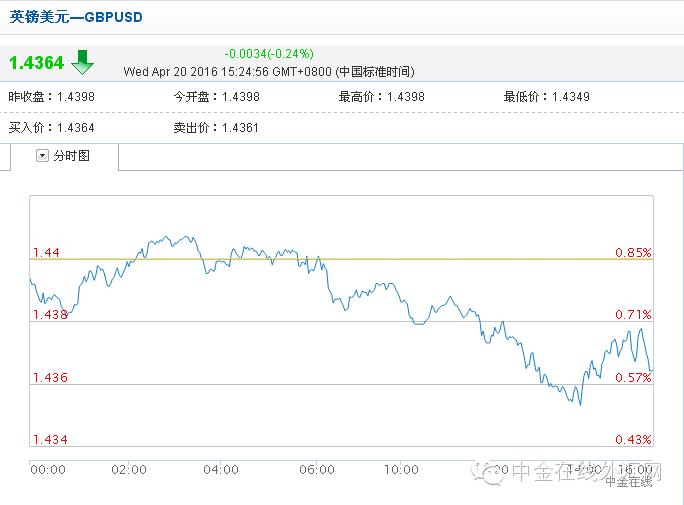Select 最低价 value 1.4349

(x=571, y=96)
